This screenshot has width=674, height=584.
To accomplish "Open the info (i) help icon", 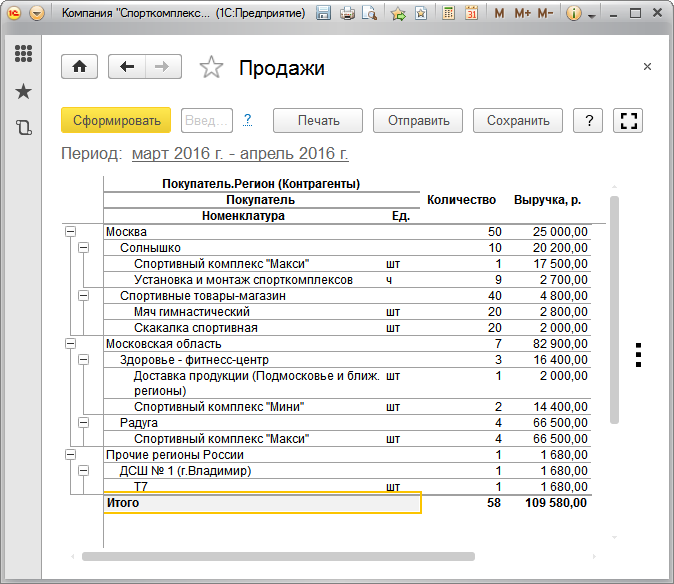I will coord(574,13).
